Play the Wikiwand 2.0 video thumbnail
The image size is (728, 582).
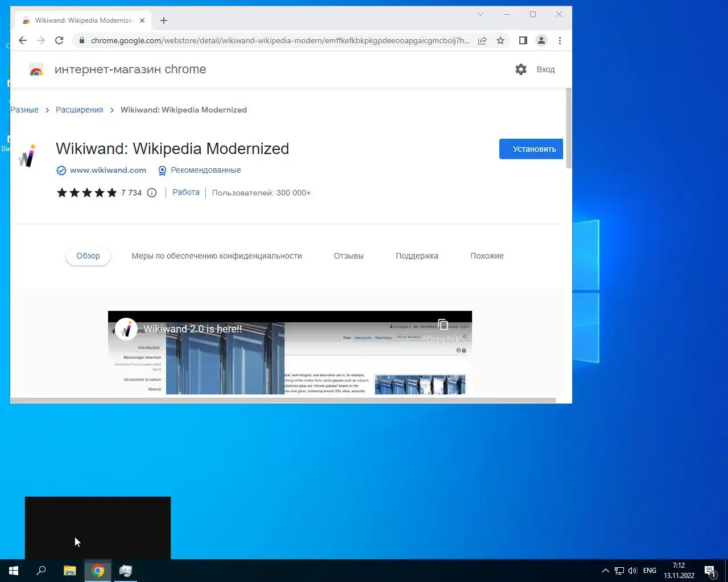click(290, 353)
